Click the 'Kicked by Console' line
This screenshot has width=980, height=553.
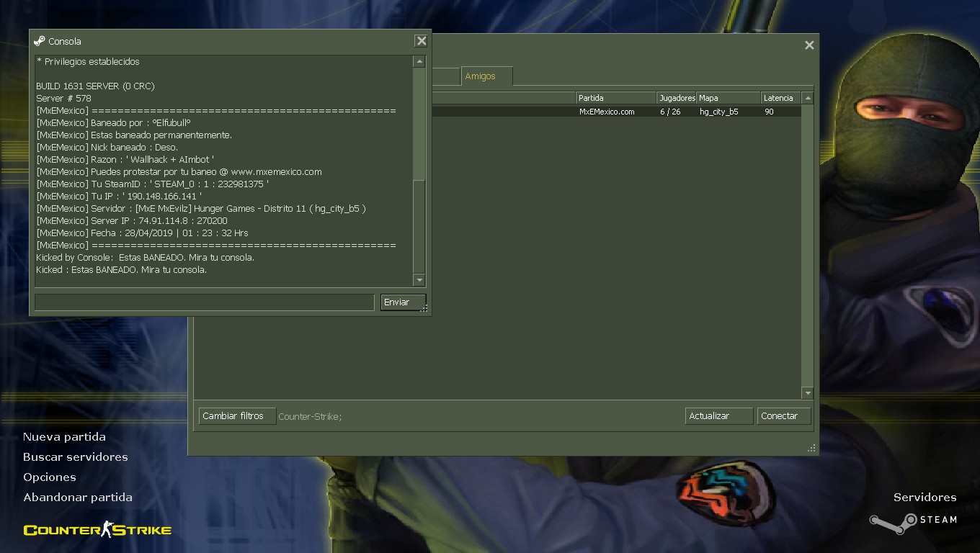[x=145, y=258]
